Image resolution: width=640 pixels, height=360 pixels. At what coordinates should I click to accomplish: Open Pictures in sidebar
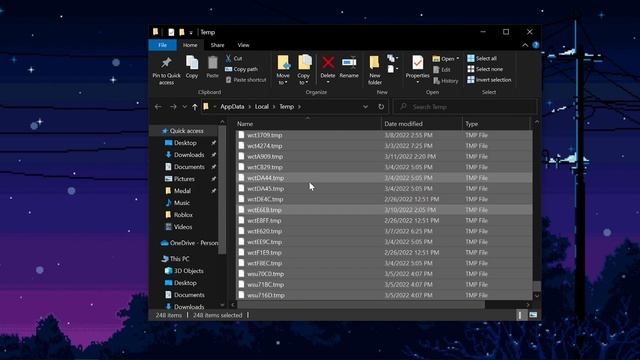tap(184, 179)
